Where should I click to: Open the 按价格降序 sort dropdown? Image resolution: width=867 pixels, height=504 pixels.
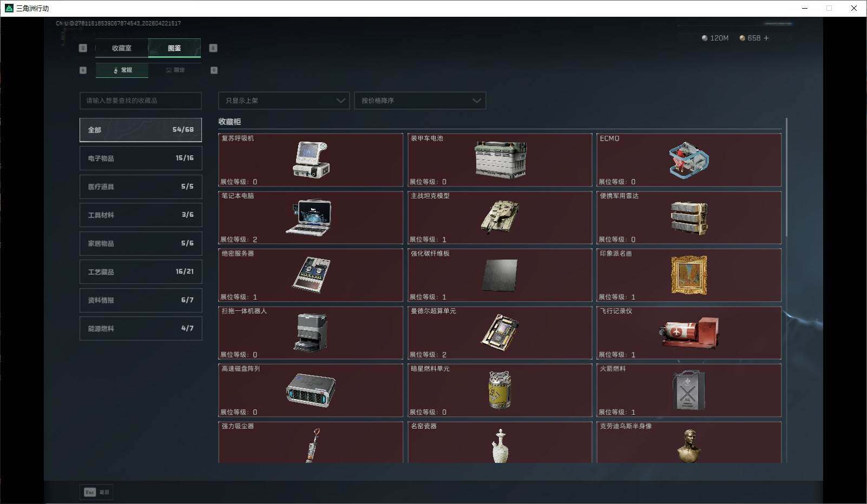[420, 101]
